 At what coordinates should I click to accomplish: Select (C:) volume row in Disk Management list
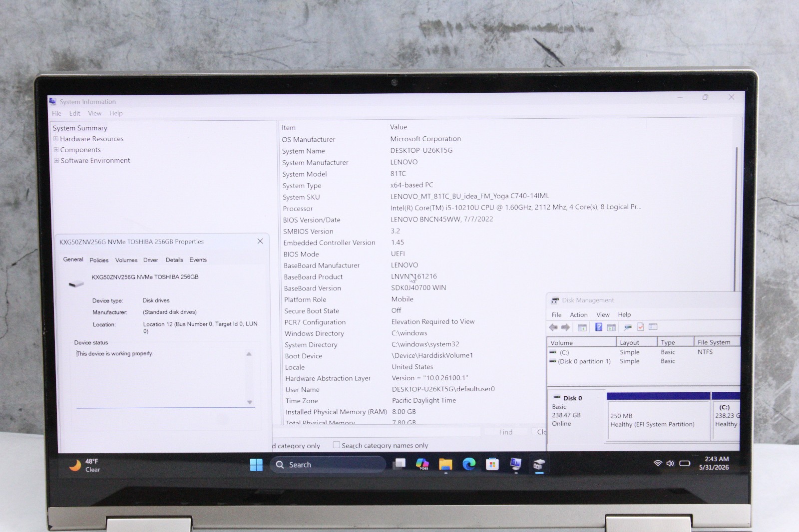(644, 352)
